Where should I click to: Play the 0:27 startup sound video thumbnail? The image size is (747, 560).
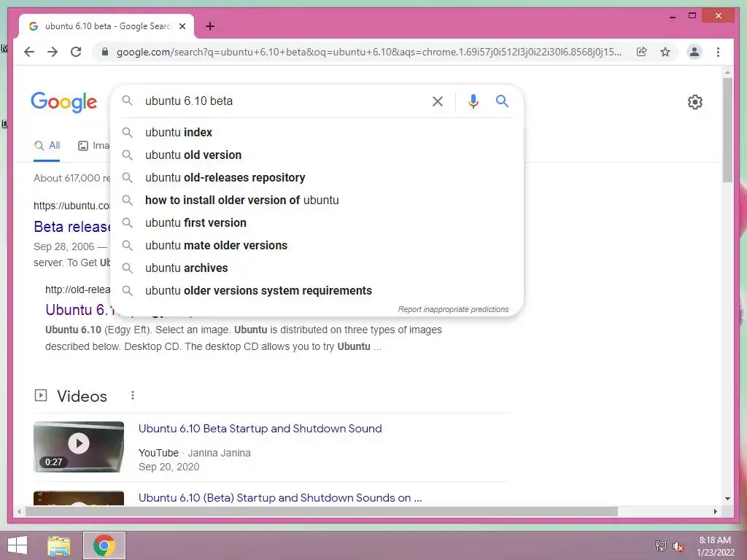click(x=79, y=447)
